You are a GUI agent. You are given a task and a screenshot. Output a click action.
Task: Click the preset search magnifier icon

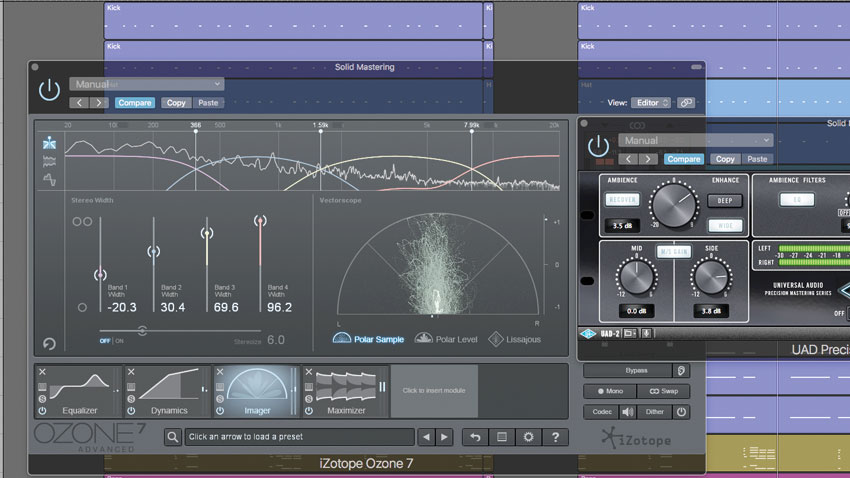pyautogui.click(x=173, y=437)
